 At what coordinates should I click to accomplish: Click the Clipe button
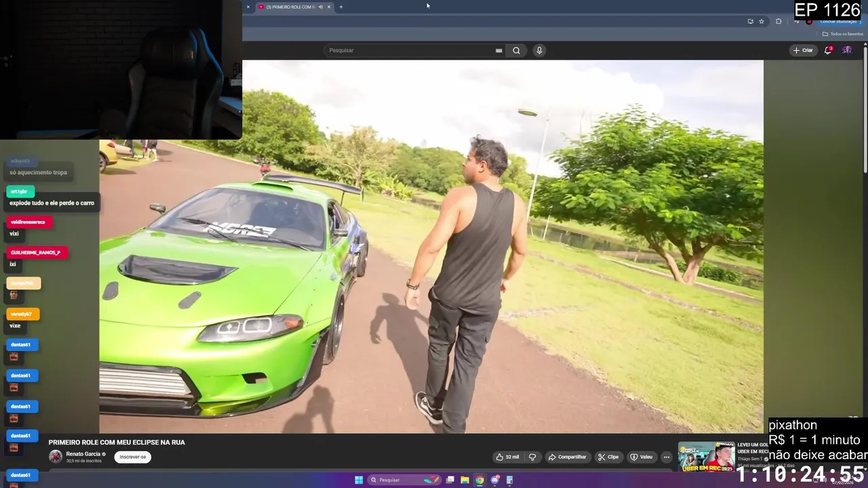608,457
